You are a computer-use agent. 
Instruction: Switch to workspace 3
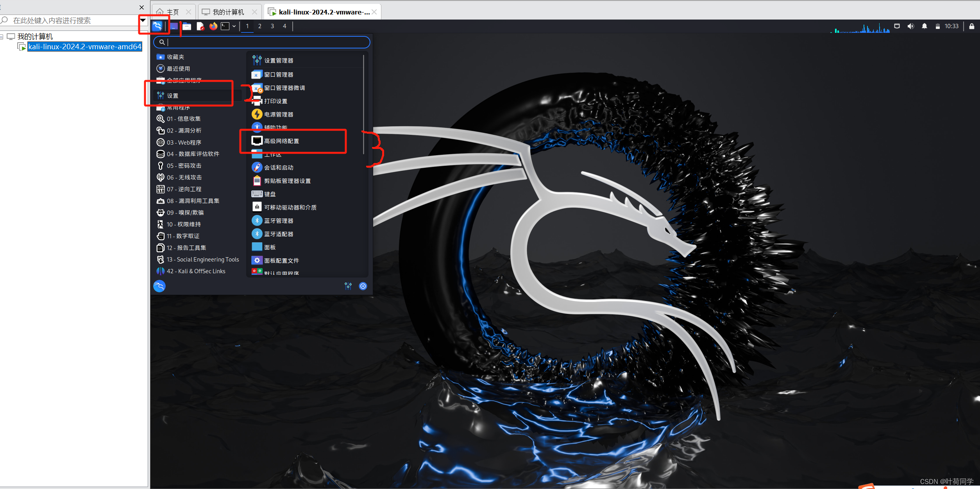tap(272, 26)
